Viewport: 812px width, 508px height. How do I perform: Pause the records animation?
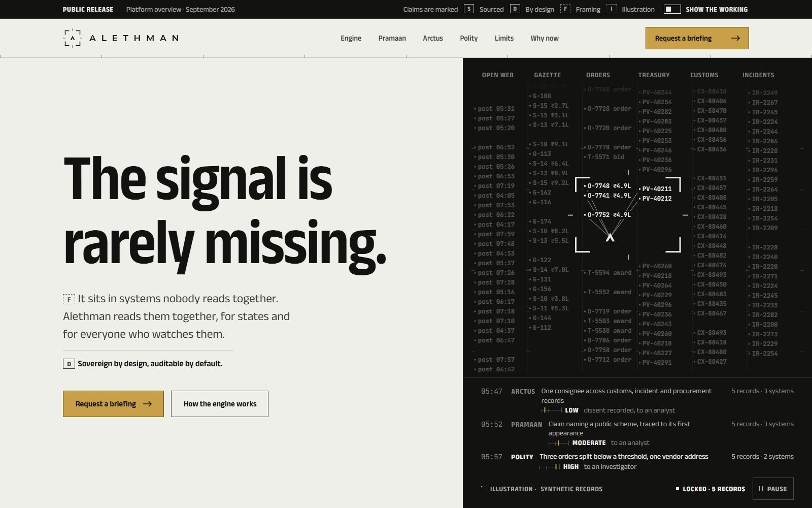[x=773, y=489]
